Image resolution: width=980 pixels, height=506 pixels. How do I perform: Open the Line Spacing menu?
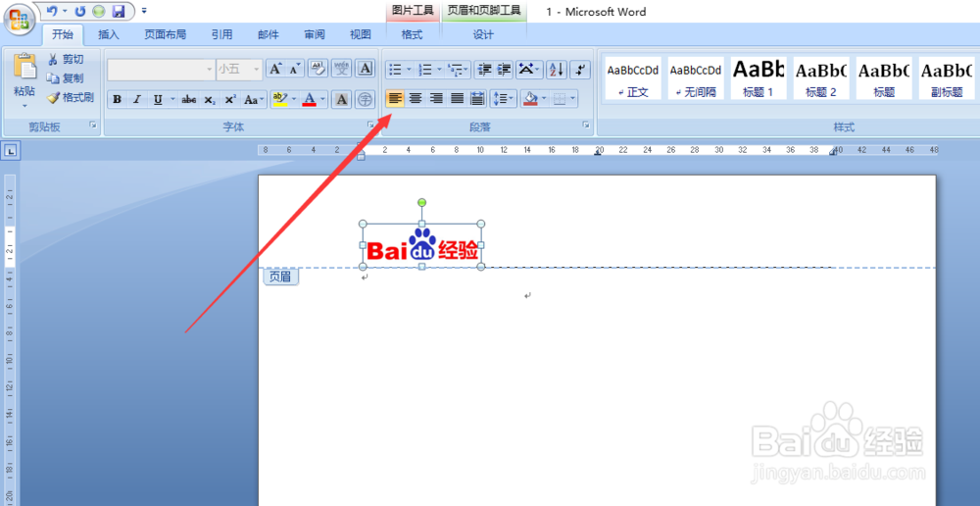click(x=504, y=99)
